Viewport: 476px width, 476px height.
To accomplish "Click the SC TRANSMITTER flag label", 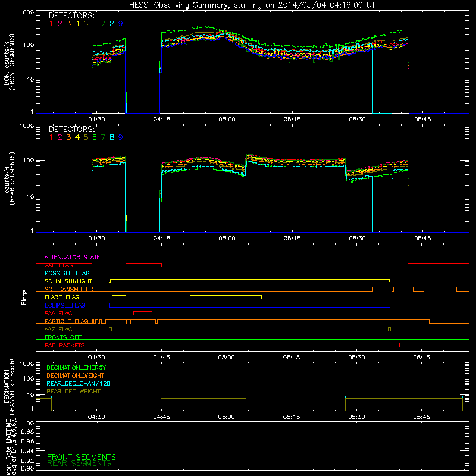I will tap(69, 289).
